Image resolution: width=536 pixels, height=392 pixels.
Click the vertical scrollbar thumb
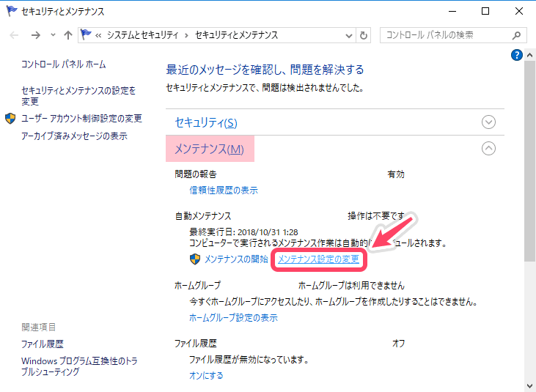(530, 160)
